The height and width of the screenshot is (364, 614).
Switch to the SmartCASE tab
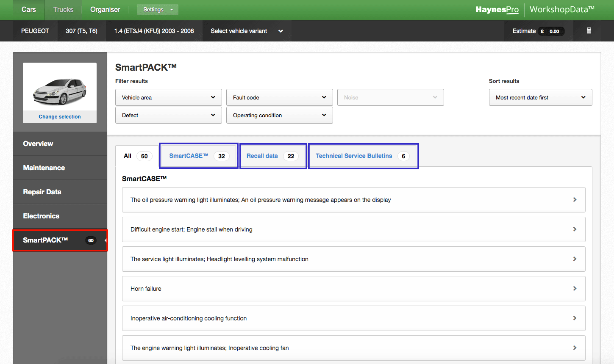click(199, 156)
